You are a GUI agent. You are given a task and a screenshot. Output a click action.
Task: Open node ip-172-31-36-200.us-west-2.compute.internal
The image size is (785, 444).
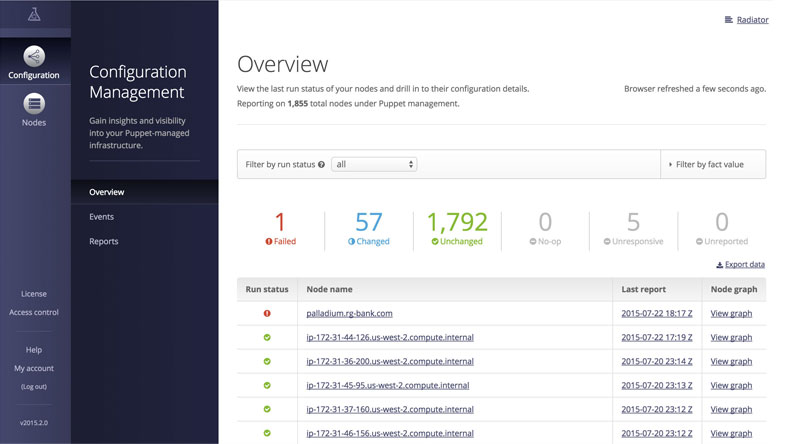[x=390, y=361]
